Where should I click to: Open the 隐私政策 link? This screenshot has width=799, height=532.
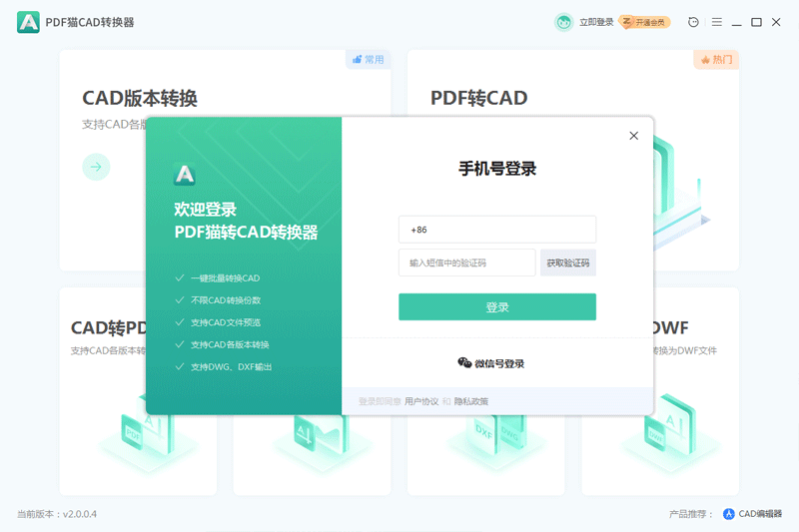[471, 401]
